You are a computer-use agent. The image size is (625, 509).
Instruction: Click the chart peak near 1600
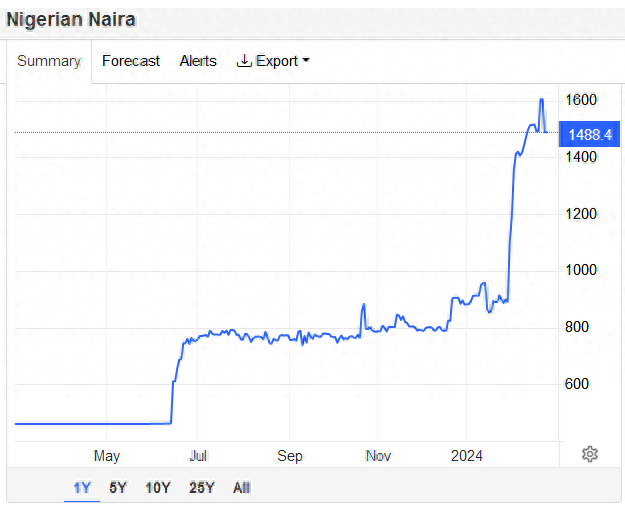point(541,100)
